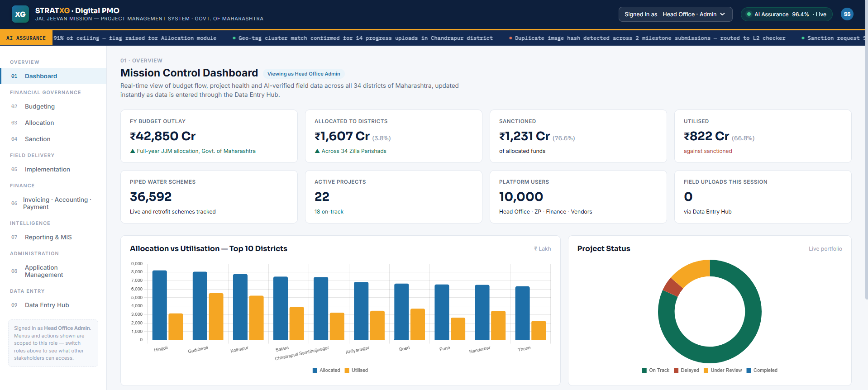The height and width of the screenshot is (390, 868).
Task: Toggle the Completed legend item
Action: pyautogui.click(x=762, y=370)
